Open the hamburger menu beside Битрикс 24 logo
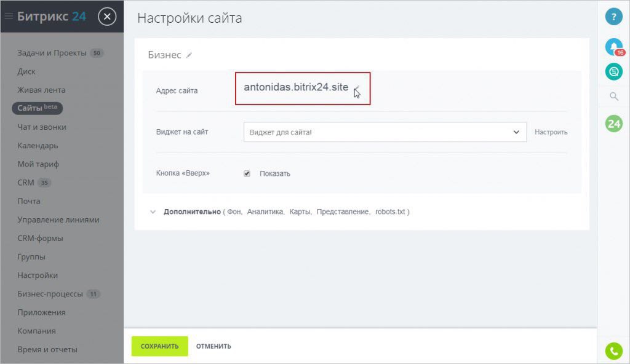 (9, 17)
